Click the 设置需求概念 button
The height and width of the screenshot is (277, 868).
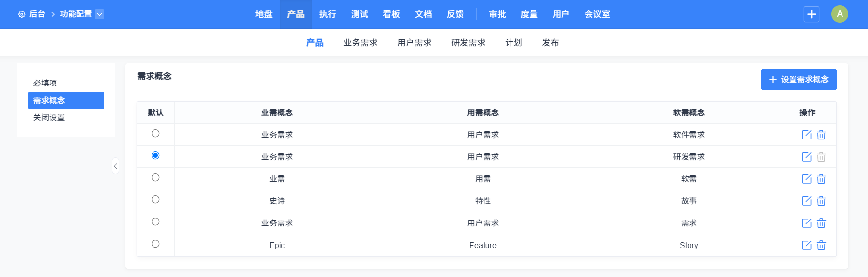click(x=798, y=80)
